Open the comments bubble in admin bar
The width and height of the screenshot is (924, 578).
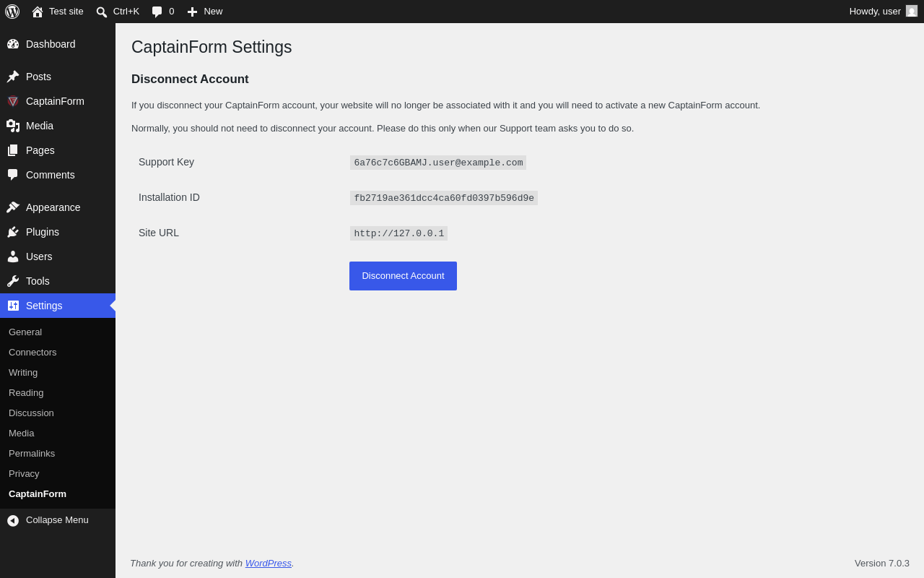162,12
